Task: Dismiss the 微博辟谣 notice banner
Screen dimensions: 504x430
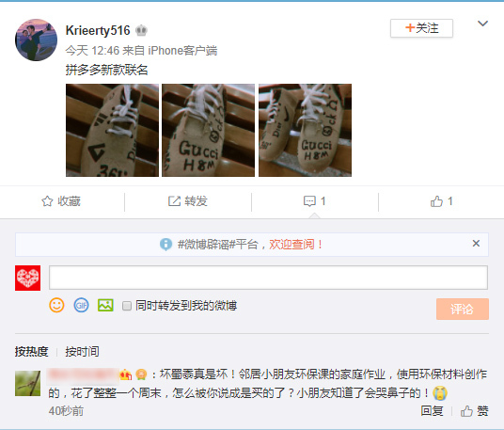Action: [x=476, y=244]
